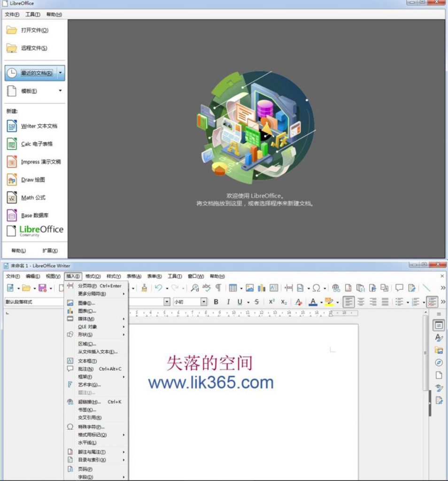Open the 表格 menu in Writer
Screen dimensions: 448x481
click(x=134, y=276)
